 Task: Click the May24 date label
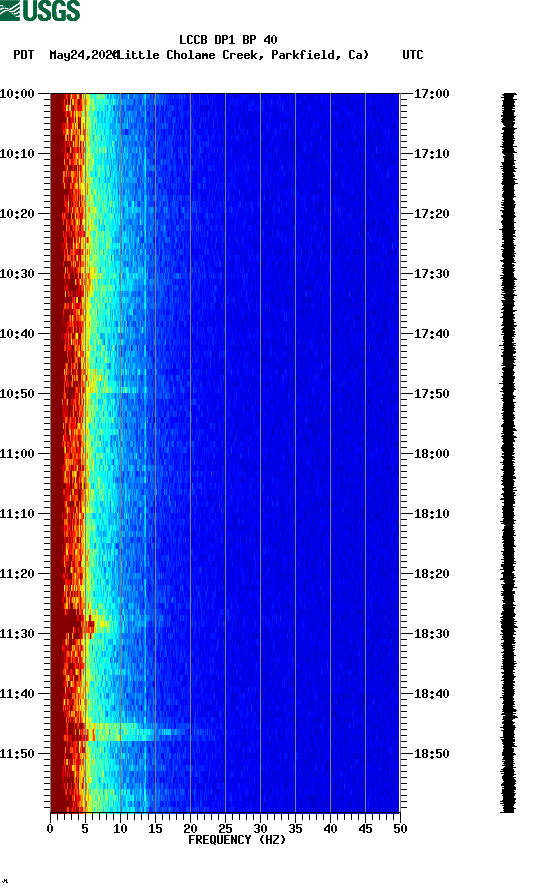[x=83, y=55]
